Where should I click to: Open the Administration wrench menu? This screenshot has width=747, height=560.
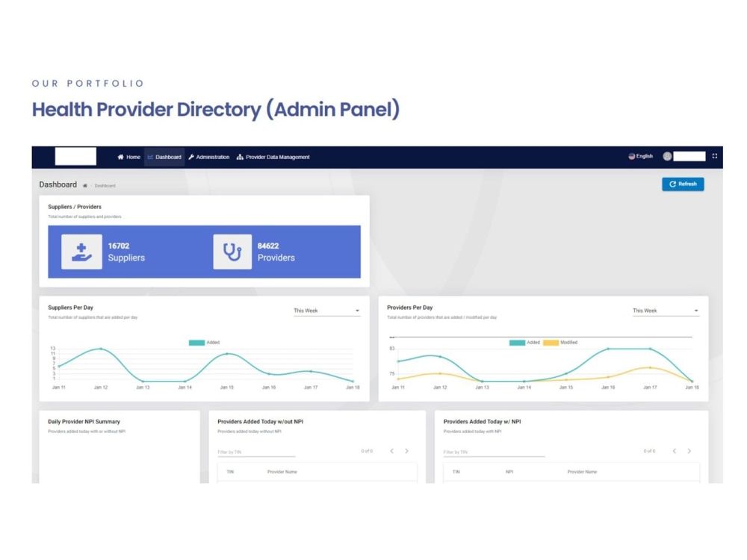(x=192, y=157)
